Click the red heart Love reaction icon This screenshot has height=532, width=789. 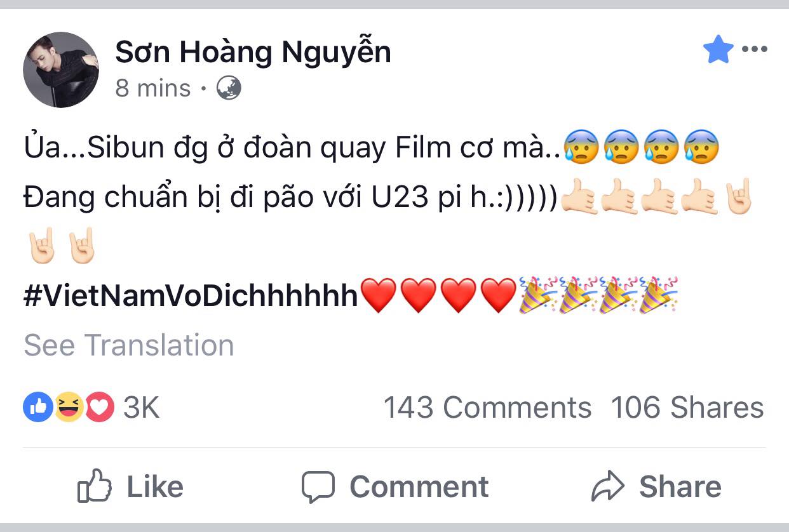click(99, 407)
